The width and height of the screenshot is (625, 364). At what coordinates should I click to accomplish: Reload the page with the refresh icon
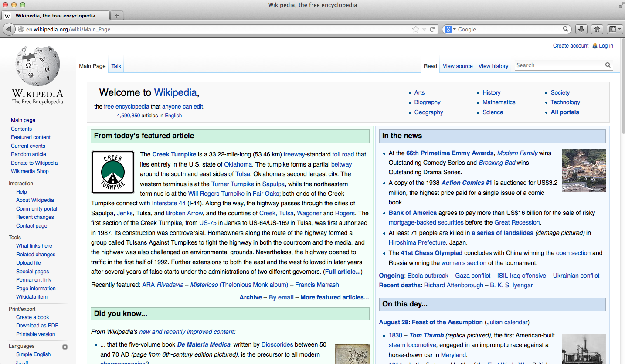pos(432,29)
